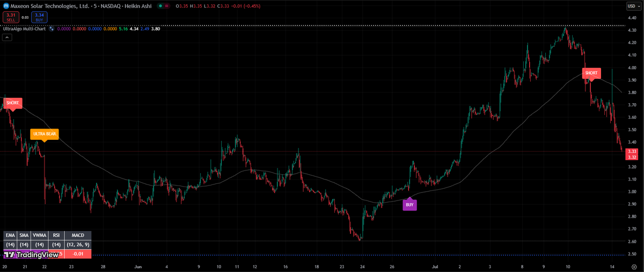
Task: Click the SHORT signal label near July 10
Action: [x=591, y=73]
